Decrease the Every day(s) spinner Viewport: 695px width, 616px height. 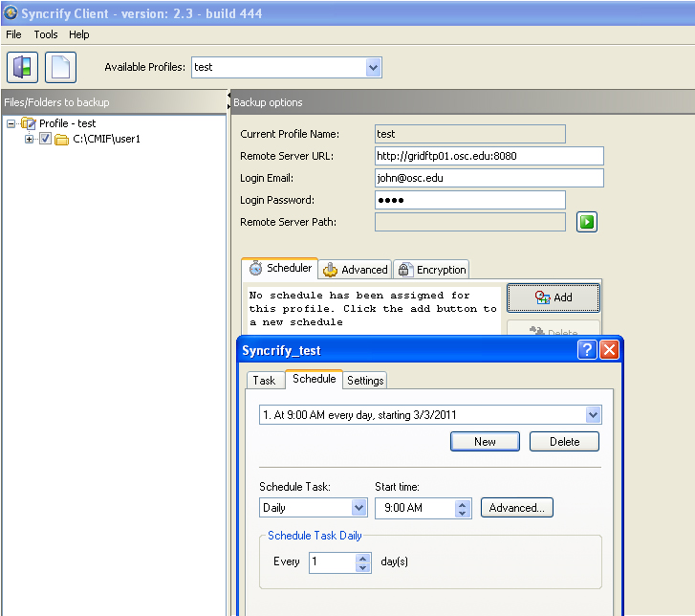click(363, 567)
